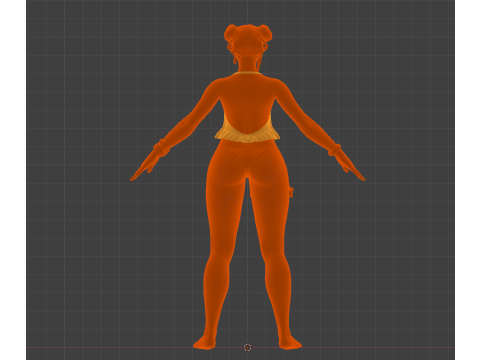Select the left hair bun of the model
This screenshot has width=480, height=360.
tap(231, 32)
